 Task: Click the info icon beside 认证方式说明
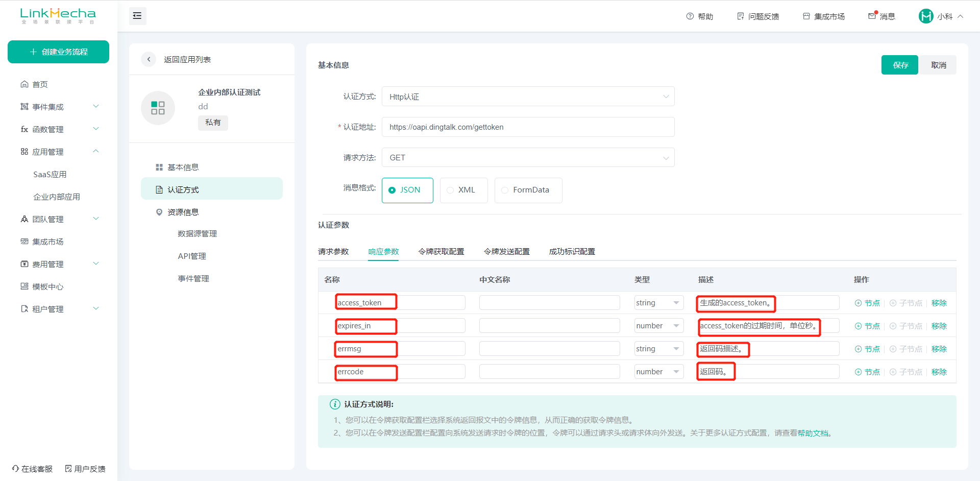335,404
